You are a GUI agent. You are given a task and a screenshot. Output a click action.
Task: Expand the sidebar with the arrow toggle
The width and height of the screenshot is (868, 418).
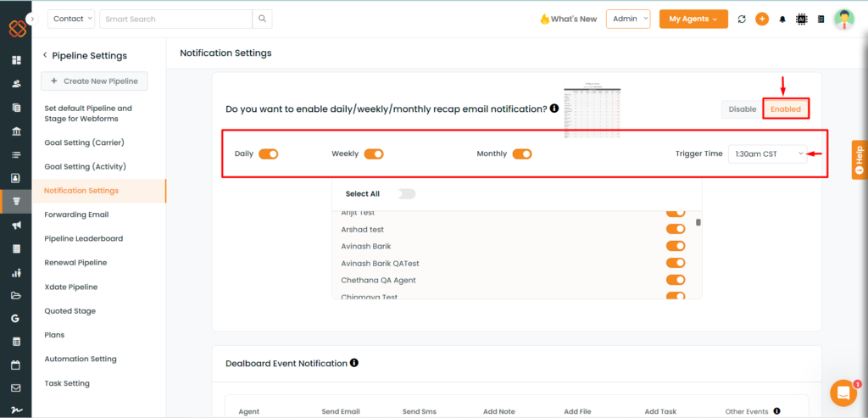[32, 19]
